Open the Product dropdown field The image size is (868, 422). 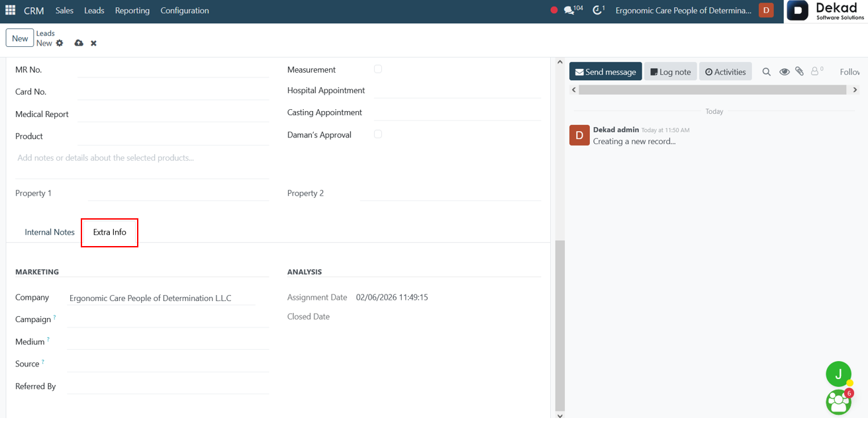pos(173,136)
